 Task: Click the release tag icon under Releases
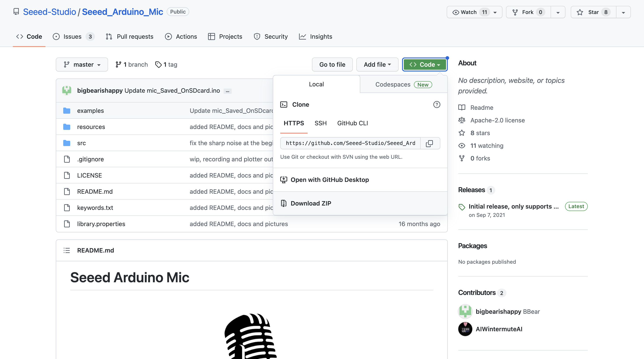462,207
